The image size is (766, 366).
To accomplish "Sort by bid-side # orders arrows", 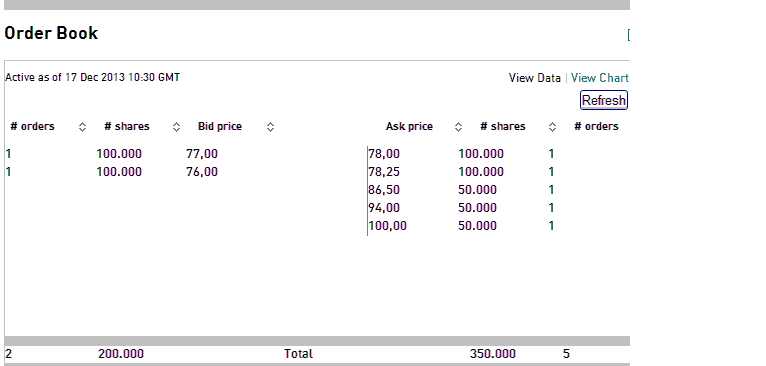I will tap(83, 127).
